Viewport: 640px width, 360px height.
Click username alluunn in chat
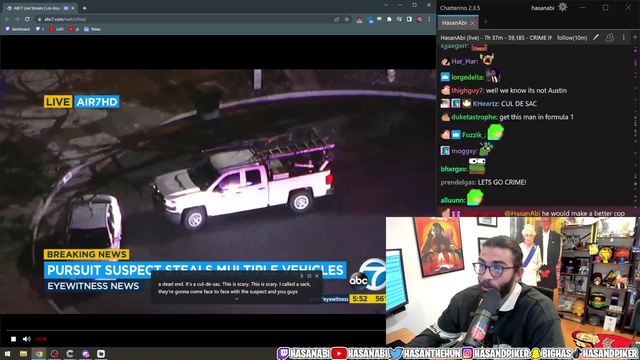453,200
